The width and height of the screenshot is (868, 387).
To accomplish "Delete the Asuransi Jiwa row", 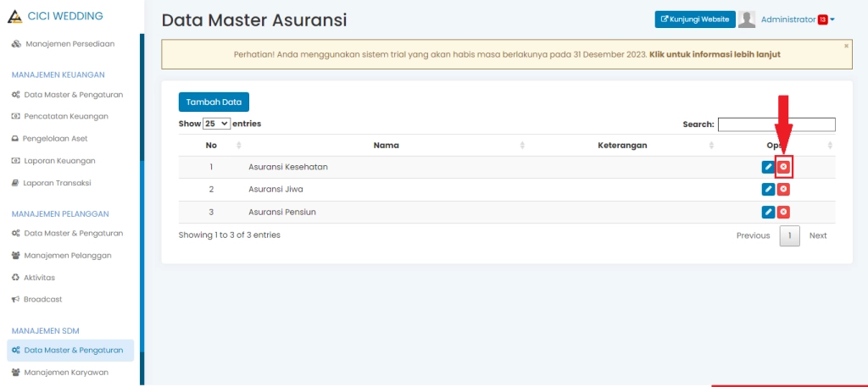I will [783, 190].
